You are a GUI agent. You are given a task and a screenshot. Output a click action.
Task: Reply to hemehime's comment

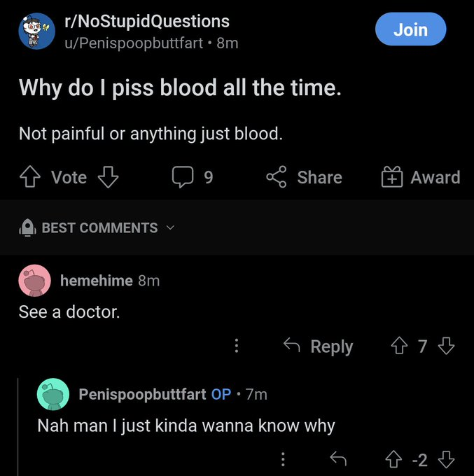point(317,346)
